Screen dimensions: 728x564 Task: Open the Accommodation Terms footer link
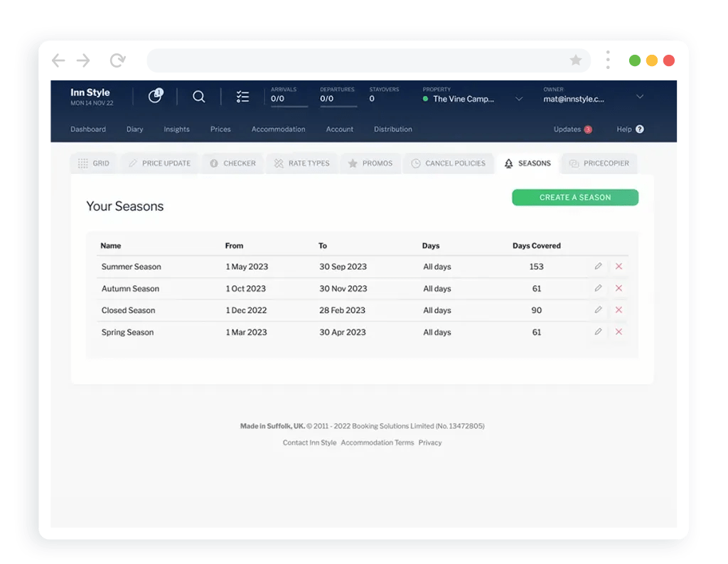point(377,443)
